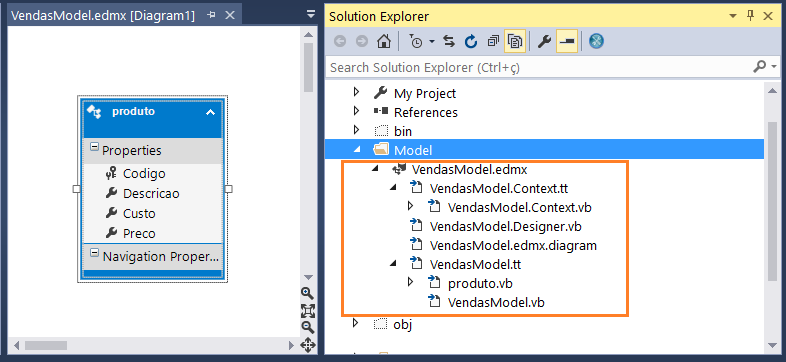The width and height of the screenshot is (786, 362).
Task: Click the My Project wrench icon
Action: pos(381,92)
